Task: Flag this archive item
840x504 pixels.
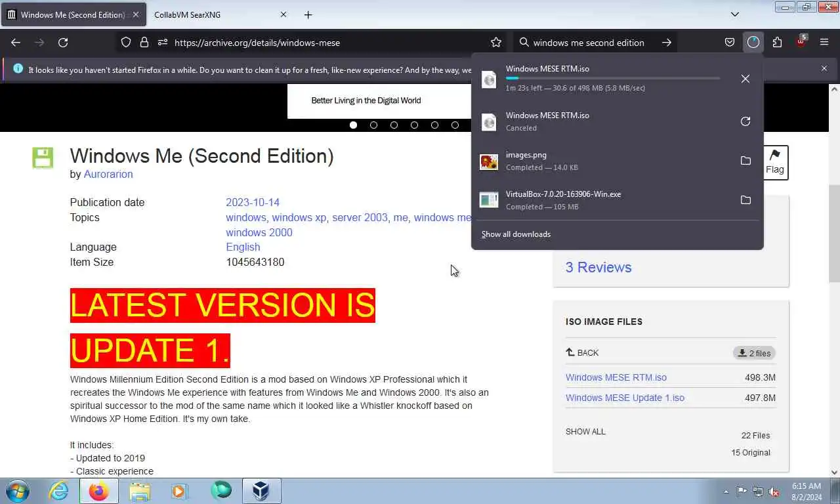Action: pos(775,162)
